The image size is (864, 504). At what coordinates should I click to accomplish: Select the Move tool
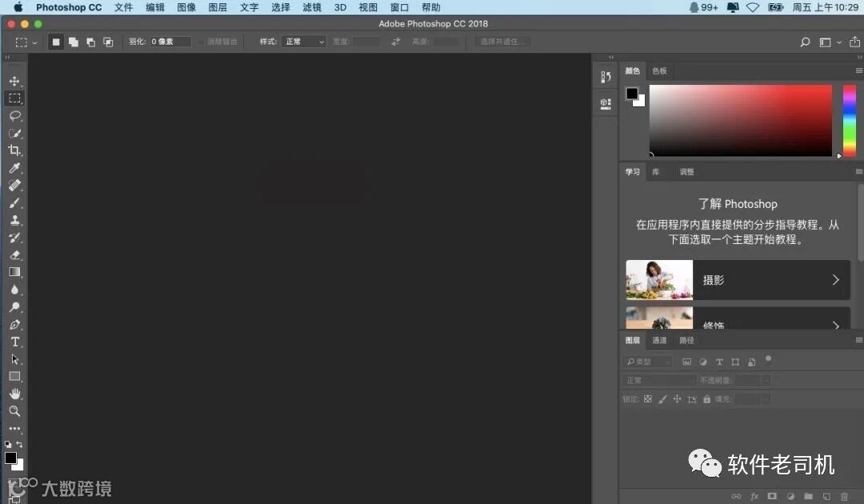pyautogui.click(x=15, y=81)
